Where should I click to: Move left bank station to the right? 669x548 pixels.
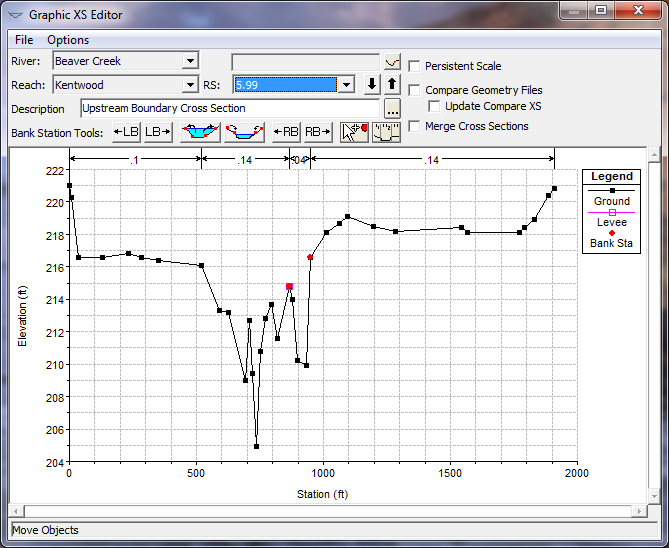(x=158, y=132)
